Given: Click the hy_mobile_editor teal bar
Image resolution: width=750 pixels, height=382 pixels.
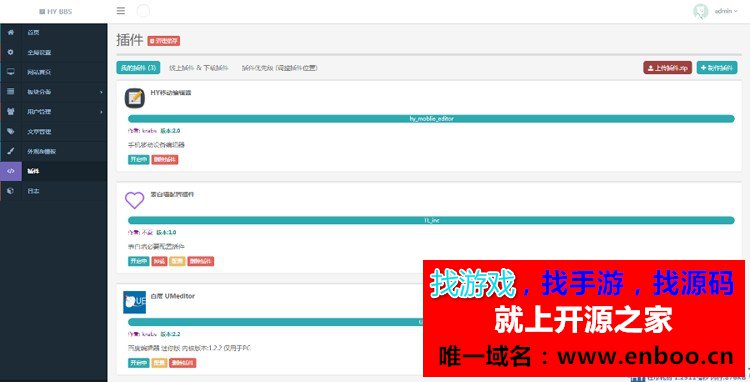Looking at the screenshot, I should (x=431, y=119).
